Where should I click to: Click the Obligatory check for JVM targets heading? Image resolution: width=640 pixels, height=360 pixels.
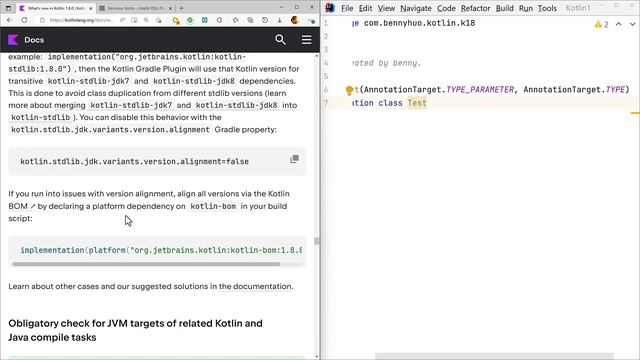coord(135,330)
